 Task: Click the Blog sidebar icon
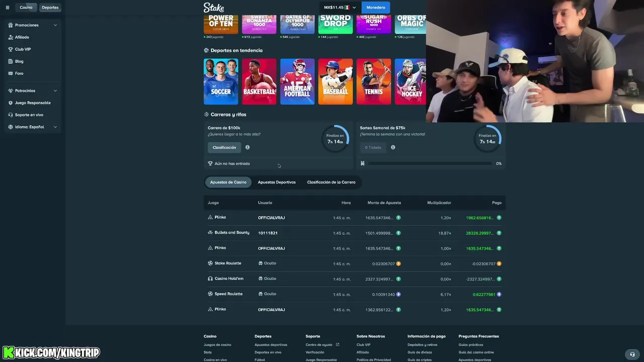(11, 61)
